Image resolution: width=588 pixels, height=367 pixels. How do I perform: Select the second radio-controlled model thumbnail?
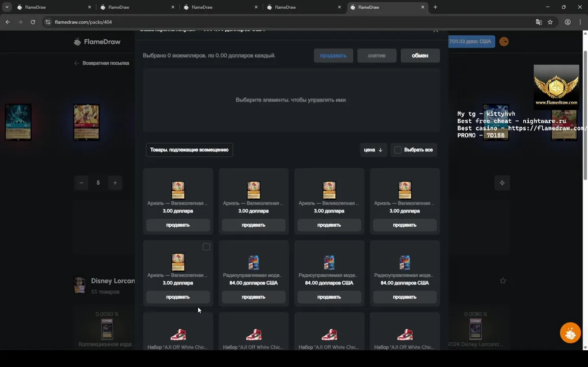tap(329, 263)
